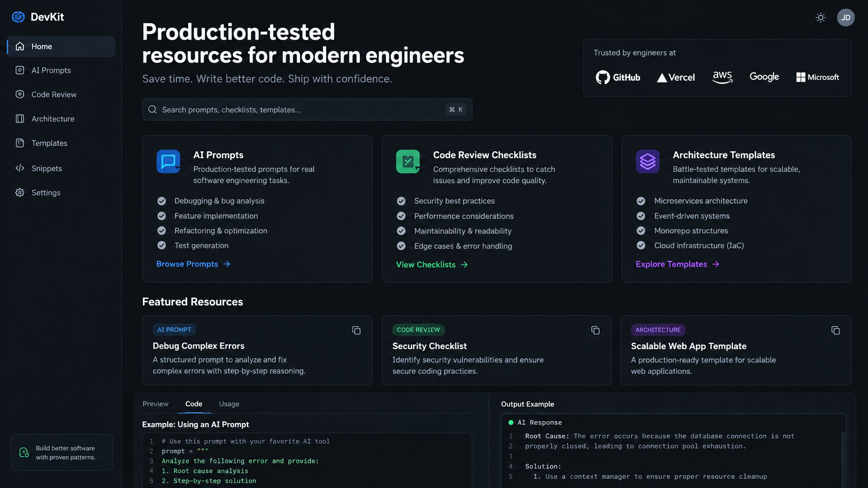Click the Debugging & bug analysis item
The height and width of the screenshot is (488, 868).
219,201
